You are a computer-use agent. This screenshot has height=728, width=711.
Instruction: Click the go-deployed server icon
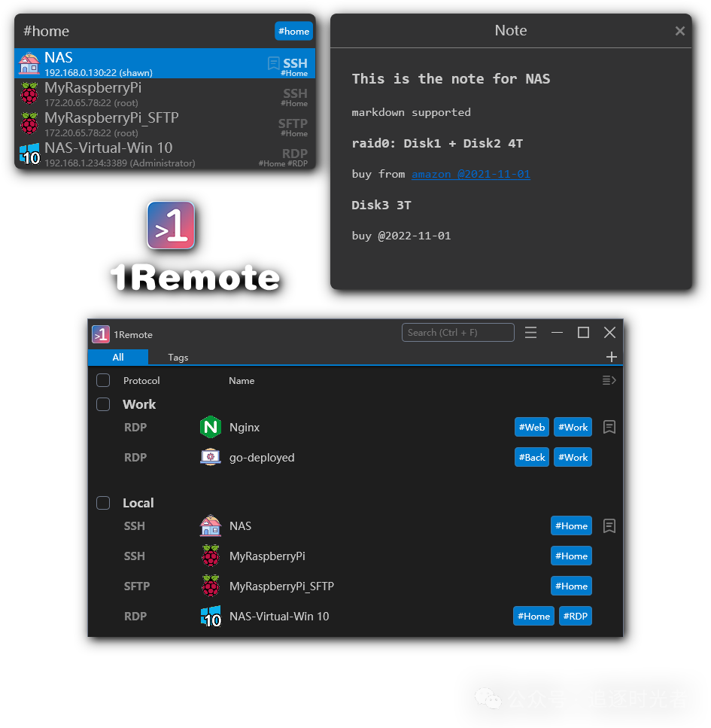211,457
